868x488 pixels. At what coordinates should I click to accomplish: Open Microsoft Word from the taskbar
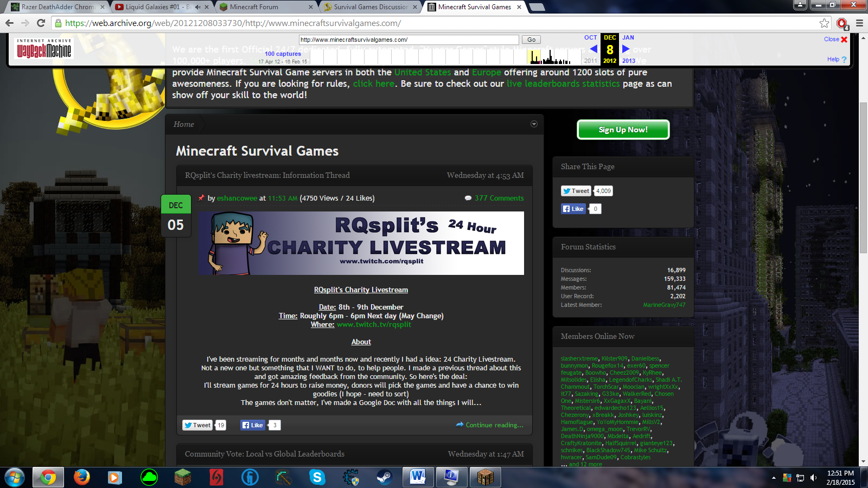(x=418, y=477)
